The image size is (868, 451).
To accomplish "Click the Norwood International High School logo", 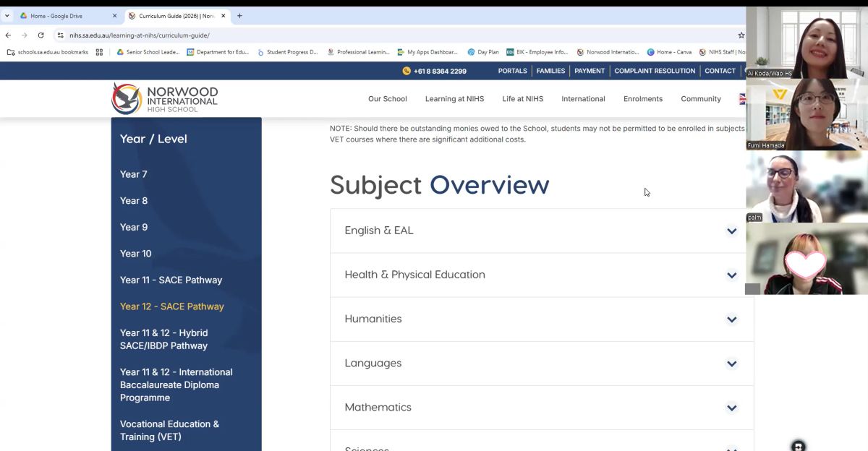I will (164, 98).
